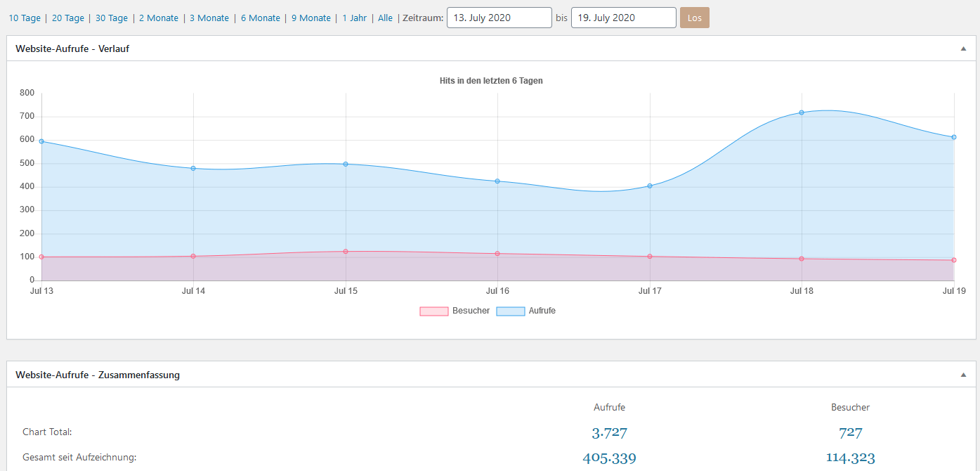
Task: Click the Besucher data point for Jul 14
Action: 193,256
